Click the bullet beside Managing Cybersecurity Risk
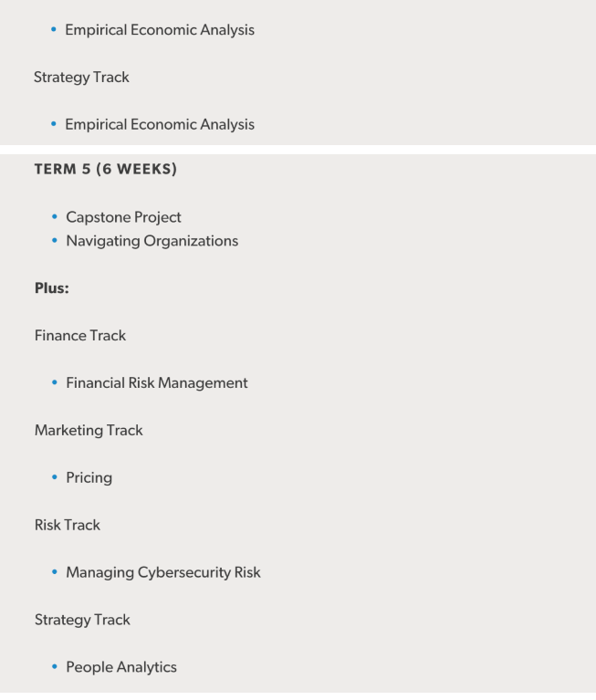Image resolution: width=596 pixels, height=700 pixels. point(55,572)
